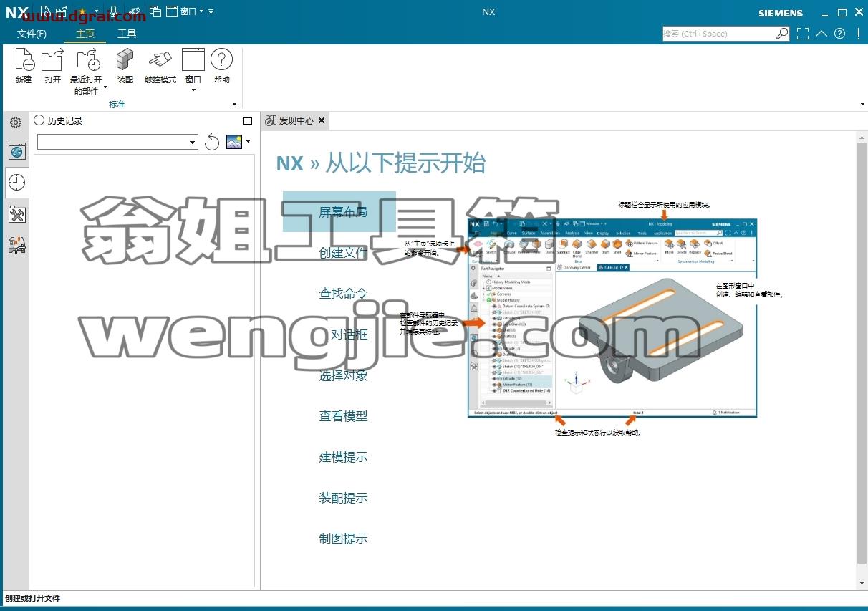Viewport: 868px width, 611px height.
Task: Open the 窗口 dropdown in the title bar
Action: (192, 11)
